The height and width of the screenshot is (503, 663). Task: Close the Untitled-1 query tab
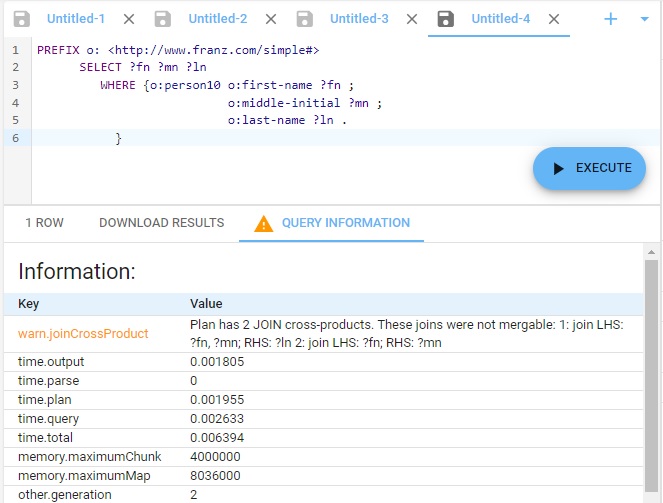129,19
